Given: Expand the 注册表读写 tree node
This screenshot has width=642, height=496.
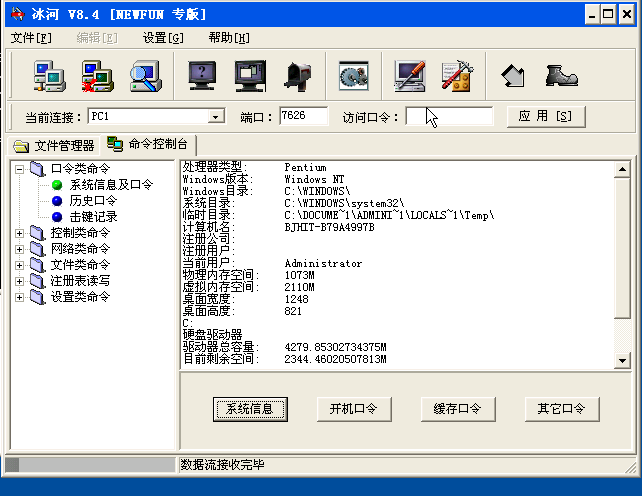Looking at the screenshot, I should pos(19,281).
